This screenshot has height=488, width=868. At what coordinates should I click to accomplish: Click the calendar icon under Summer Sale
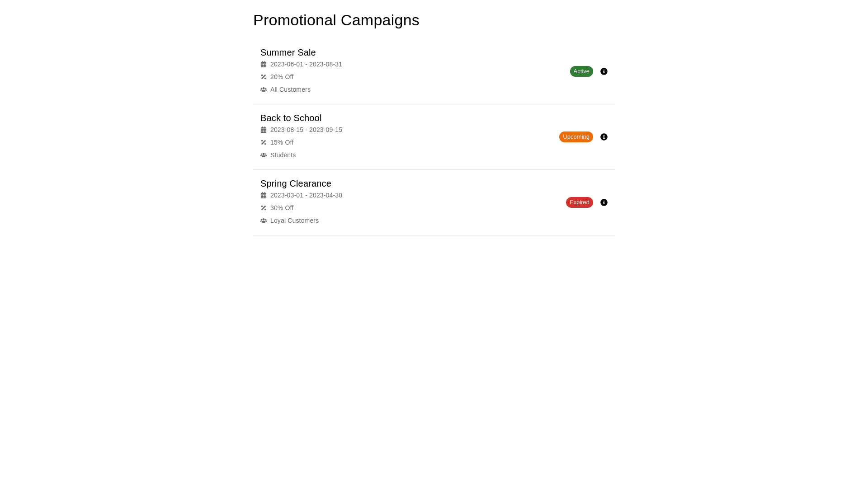click(264, 64)
